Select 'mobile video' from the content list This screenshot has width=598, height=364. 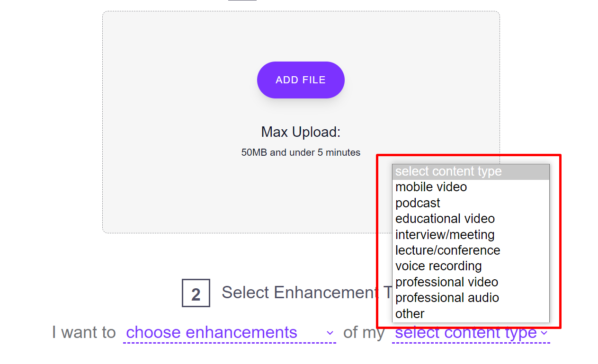431,187
